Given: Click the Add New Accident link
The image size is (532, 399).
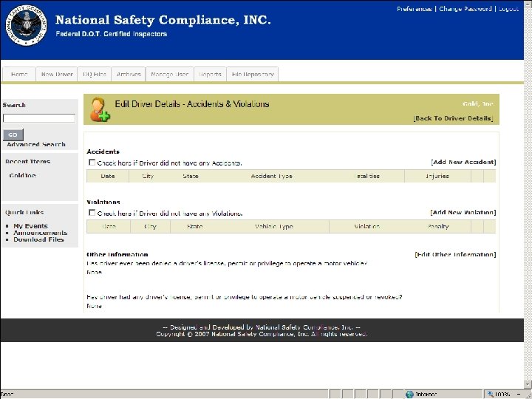Looking at the screenshot, I should point(463,162).
